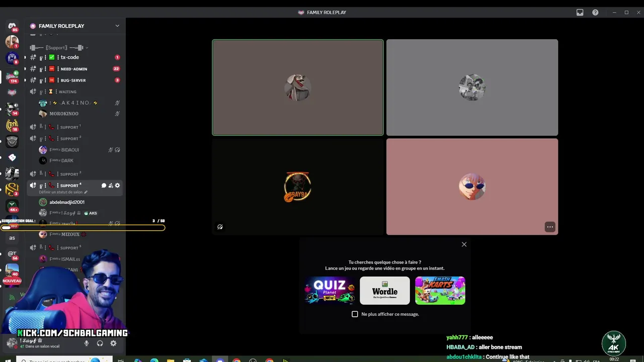The width and height of the screenshot is (644, 362).
Task: Launch the Quiz Planet activity
Action: (x=330, y=291)
